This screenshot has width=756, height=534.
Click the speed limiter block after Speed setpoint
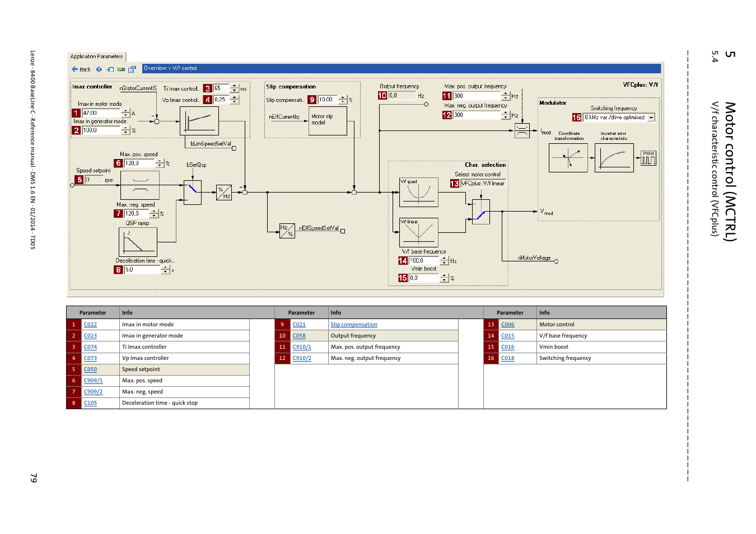[140, 185]
